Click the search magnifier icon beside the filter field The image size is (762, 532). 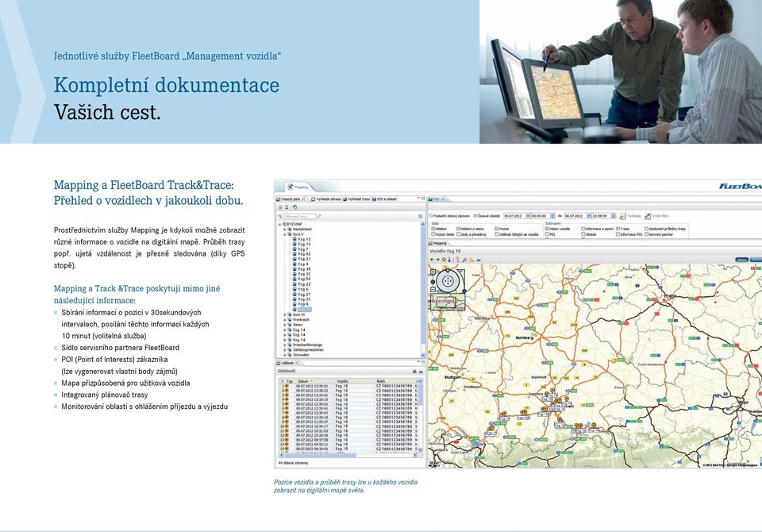(x=280, y=217)
